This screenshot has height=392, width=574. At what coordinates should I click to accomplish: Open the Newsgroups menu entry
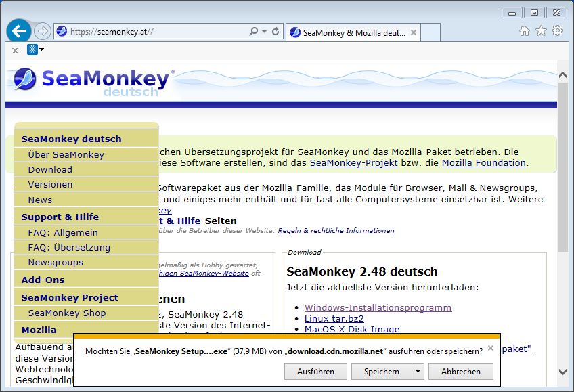click(56, 263)
